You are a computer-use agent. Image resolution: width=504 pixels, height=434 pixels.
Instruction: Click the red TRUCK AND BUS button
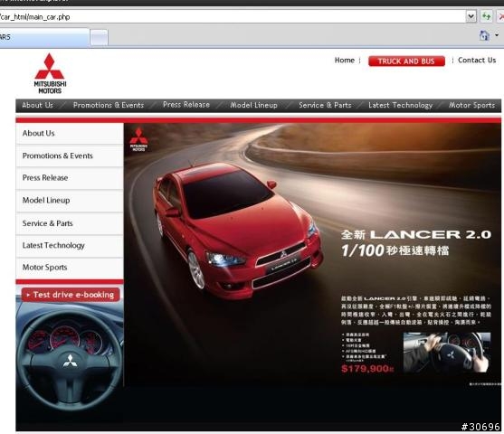(x=406, y=61)
